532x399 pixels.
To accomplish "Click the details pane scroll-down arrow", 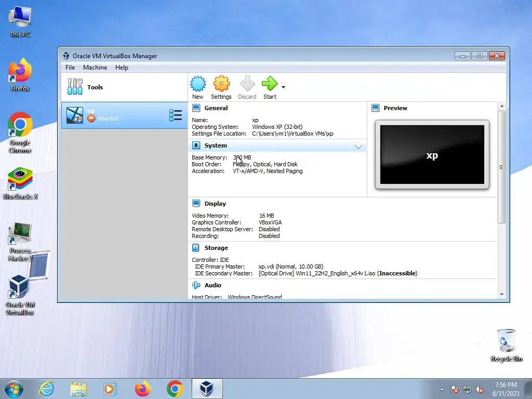I will click(x=502, y=295).
